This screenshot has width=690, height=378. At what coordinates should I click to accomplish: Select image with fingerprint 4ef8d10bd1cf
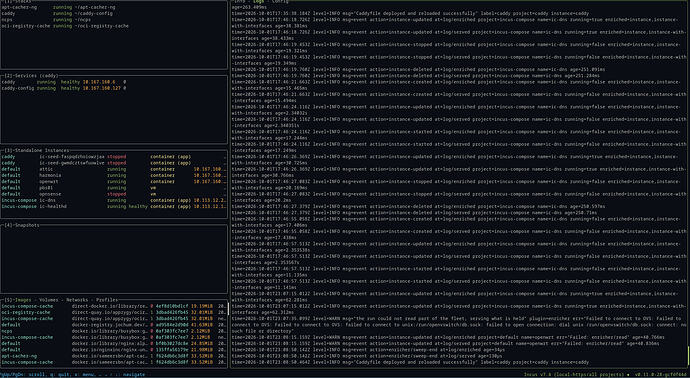tap(114, 306)
